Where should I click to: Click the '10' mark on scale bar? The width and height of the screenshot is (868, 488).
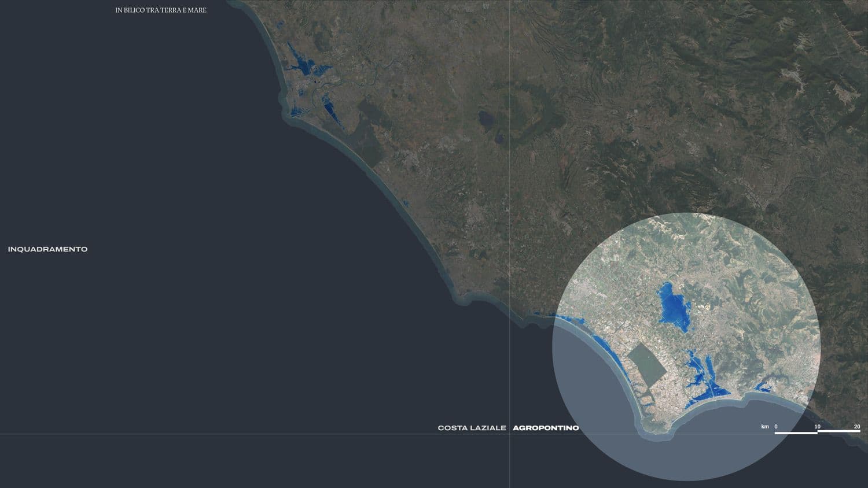(x=818, y=427)
